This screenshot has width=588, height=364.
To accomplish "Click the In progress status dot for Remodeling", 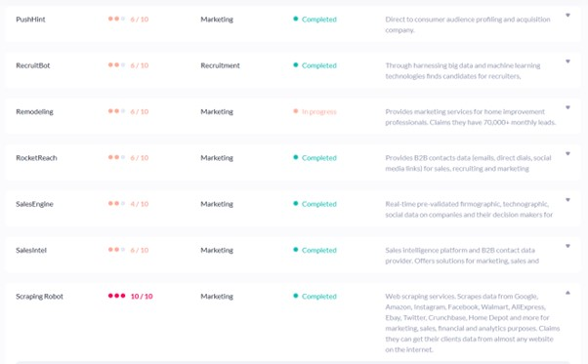I will coord(296,111).
